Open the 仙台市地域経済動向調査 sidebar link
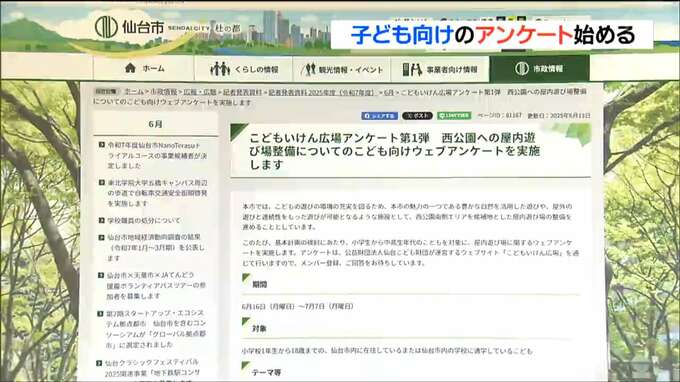This screenshot has height=382, width=680. pos(156,248)
